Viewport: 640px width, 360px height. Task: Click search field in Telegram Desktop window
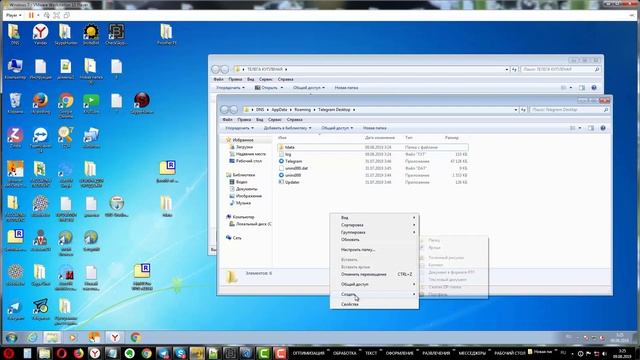[570, 110]
